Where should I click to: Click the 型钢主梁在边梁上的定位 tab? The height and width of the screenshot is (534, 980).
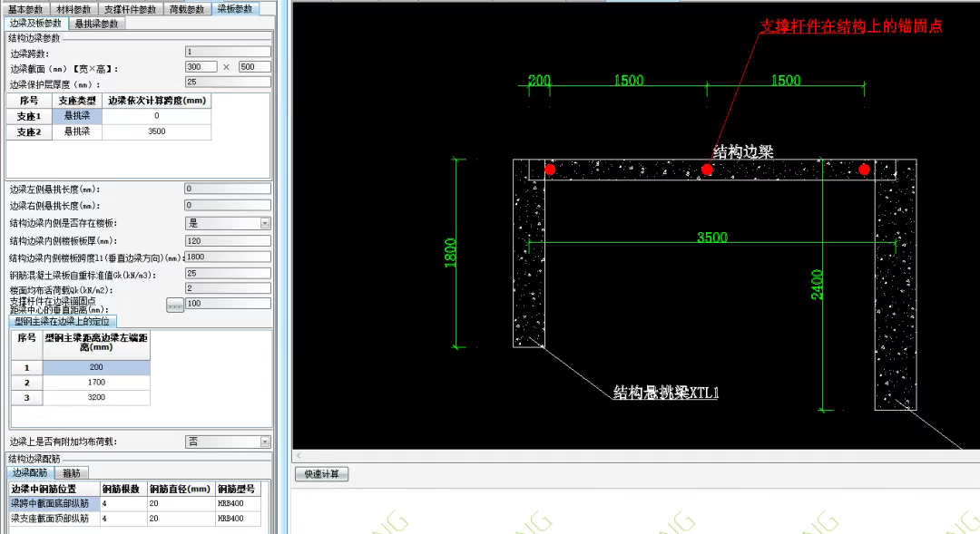63,322
